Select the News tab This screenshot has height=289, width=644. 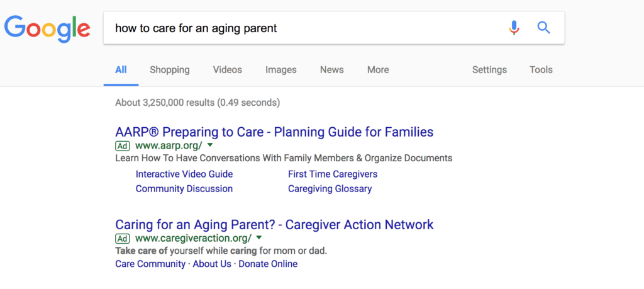[332, 70]
